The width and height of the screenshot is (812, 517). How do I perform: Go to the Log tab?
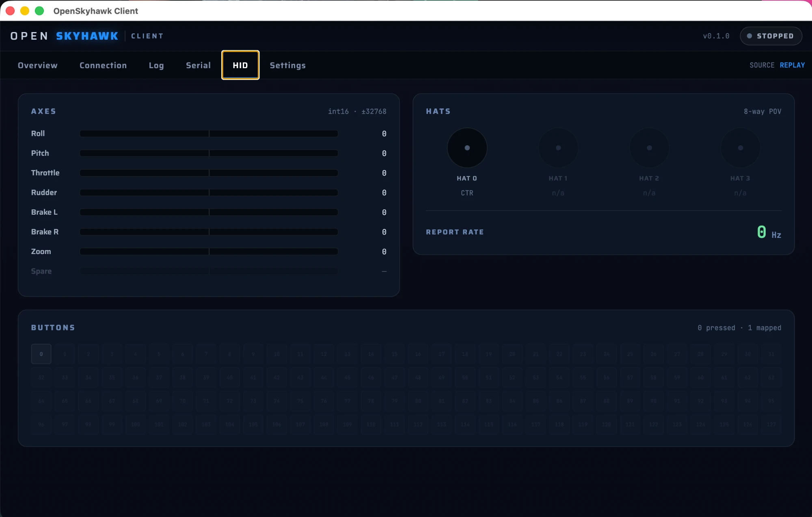click(156, 65)
